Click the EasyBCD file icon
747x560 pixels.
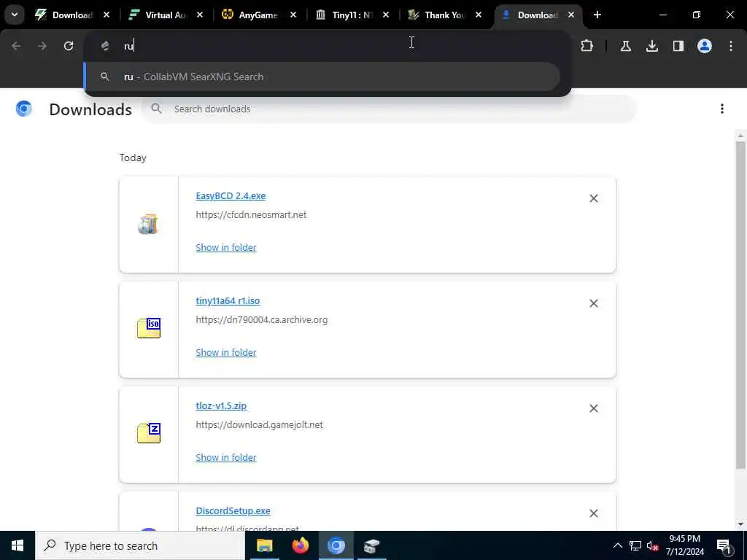coord(147,225)
